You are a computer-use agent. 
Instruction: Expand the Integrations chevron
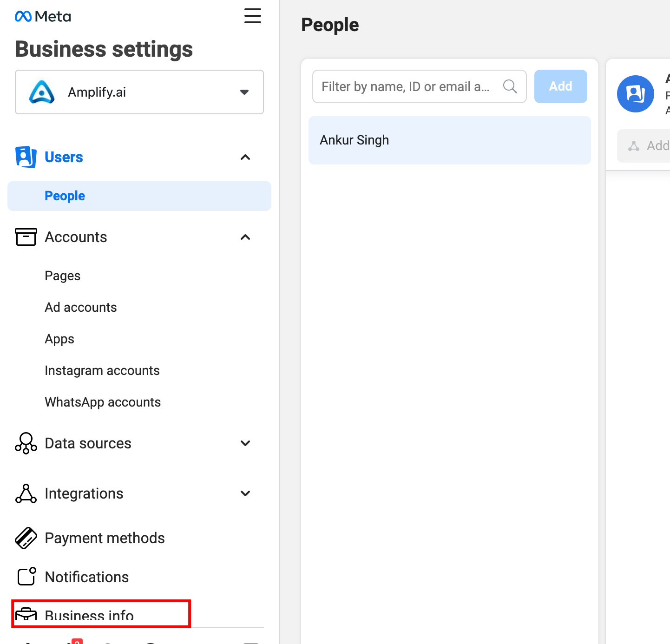coord(245,493)
